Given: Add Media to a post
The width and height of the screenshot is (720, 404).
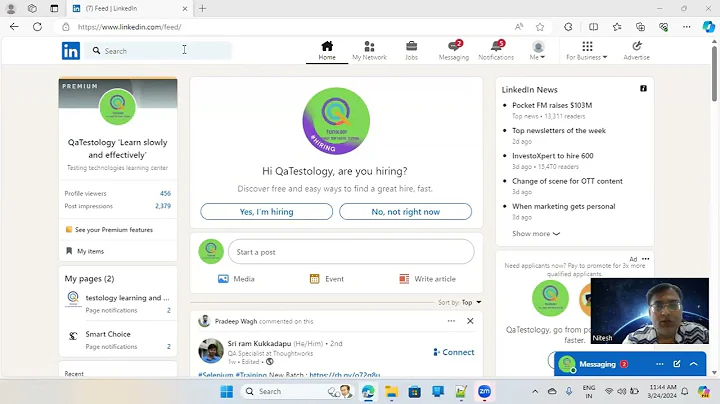Looking at the screenshot, I should click(x=236, y=279).
